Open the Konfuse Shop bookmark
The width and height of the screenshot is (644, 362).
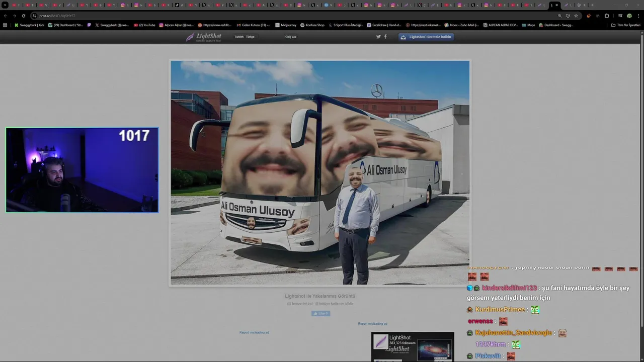pyautogui.click(x=312, y=25)
